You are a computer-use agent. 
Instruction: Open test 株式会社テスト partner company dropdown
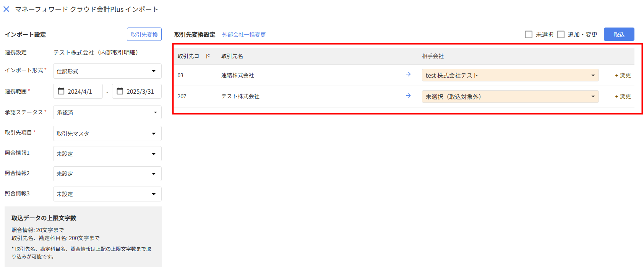[x=510, y=75]
